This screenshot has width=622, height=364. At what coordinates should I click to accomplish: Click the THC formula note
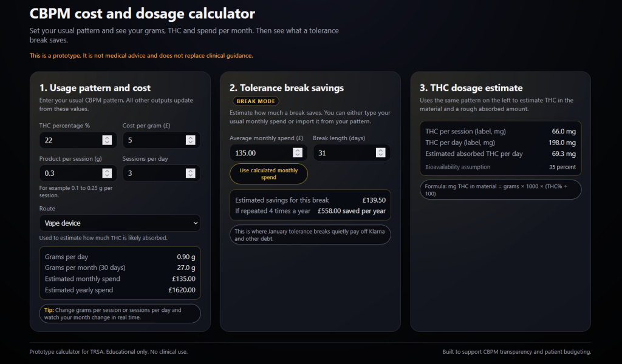[x=501, y=190]
